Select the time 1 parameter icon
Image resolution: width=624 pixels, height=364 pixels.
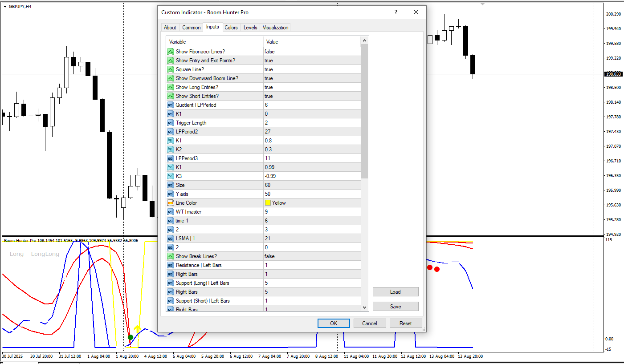pyautogui.click(x=170, y=221)
